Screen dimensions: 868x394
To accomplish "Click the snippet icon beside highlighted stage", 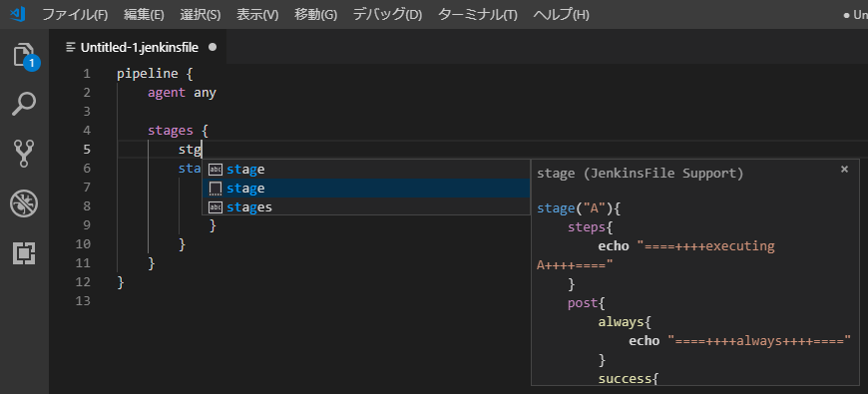I will 216,189.
